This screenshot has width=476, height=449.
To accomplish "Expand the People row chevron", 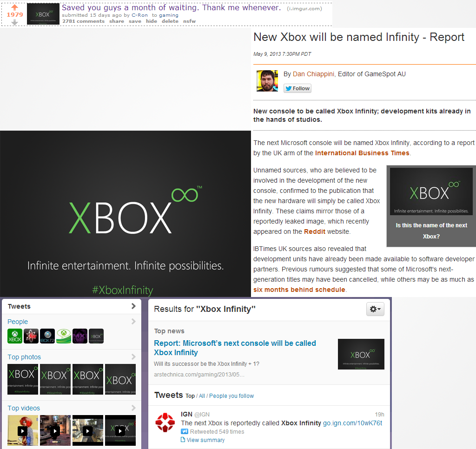I will [133, 321].
